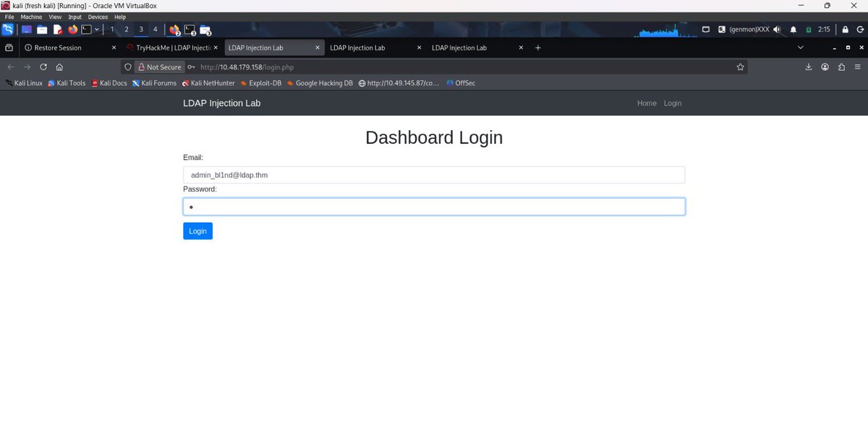Close the active LDAP Injection Lab tab
The height and width of the screenshot is (447, 868).
click(318, 48)
